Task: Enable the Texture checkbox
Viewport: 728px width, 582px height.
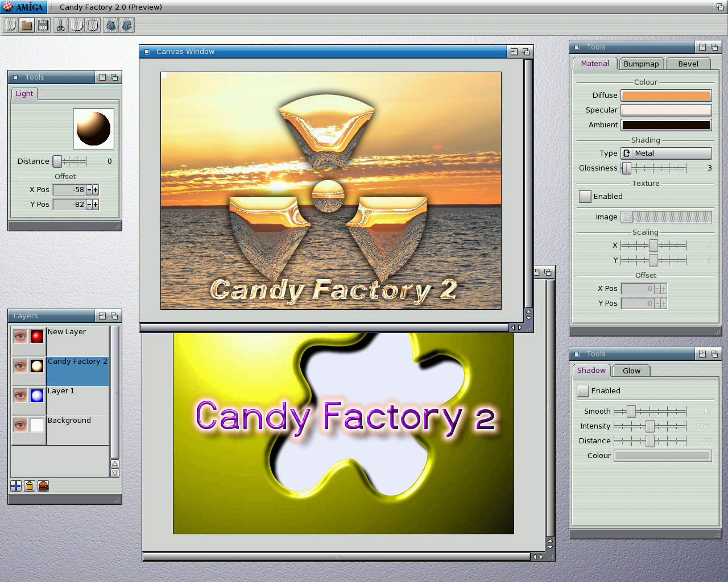Action: coord(585,197)
